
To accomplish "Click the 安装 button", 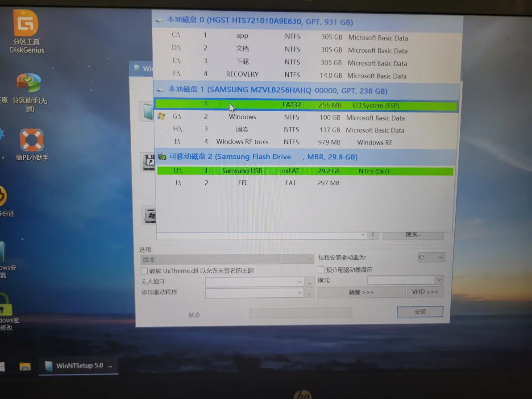I will click(420, 312).
